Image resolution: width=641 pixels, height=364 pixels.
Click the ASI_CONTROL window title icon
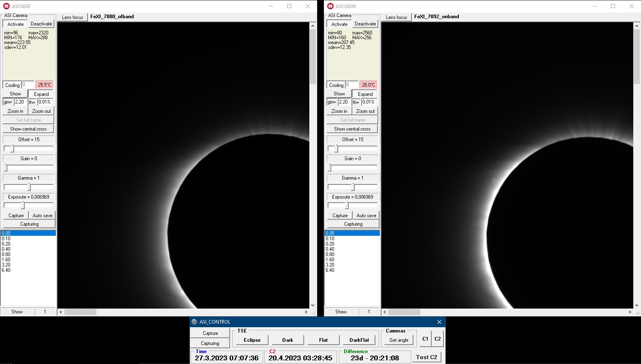tap(194, 322)
